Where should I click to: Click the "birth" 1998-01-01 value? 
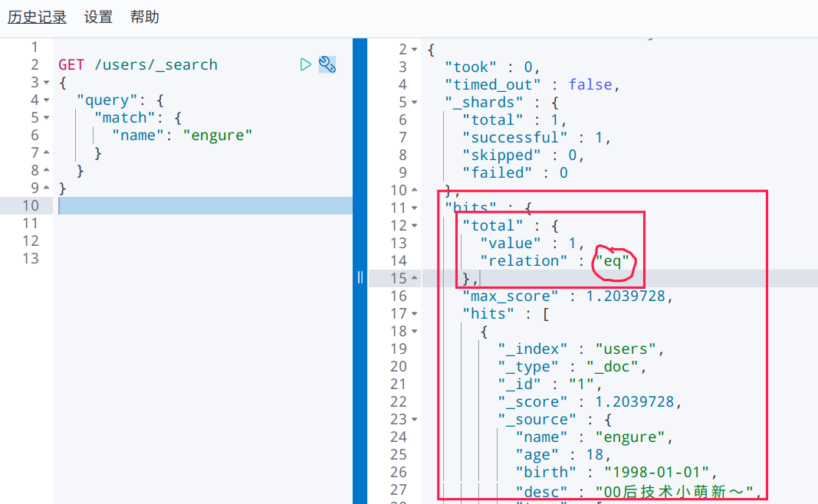coord(656,472)
